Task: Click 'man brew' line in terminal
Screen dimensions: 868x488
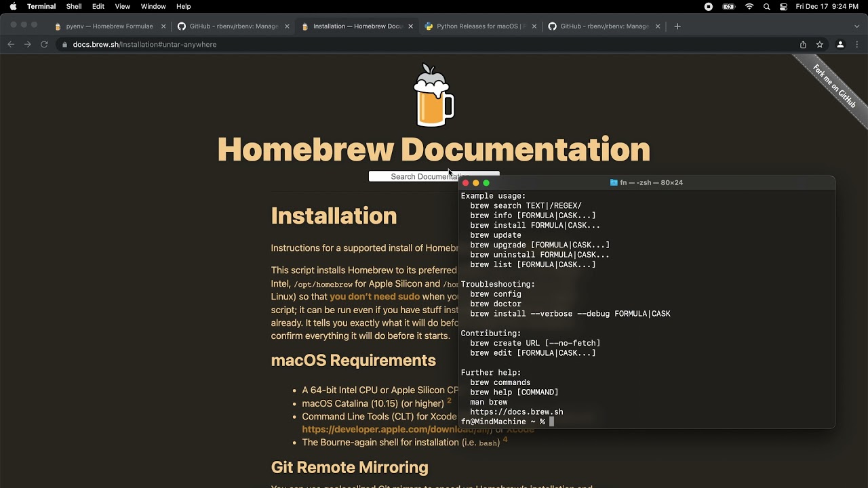Action: [489, 402]
